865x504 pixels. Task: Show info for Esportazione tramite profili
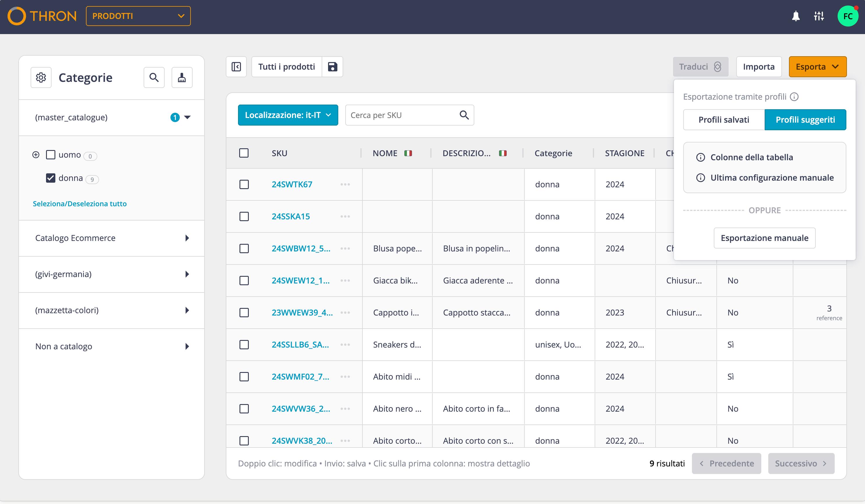coord(794,97)
